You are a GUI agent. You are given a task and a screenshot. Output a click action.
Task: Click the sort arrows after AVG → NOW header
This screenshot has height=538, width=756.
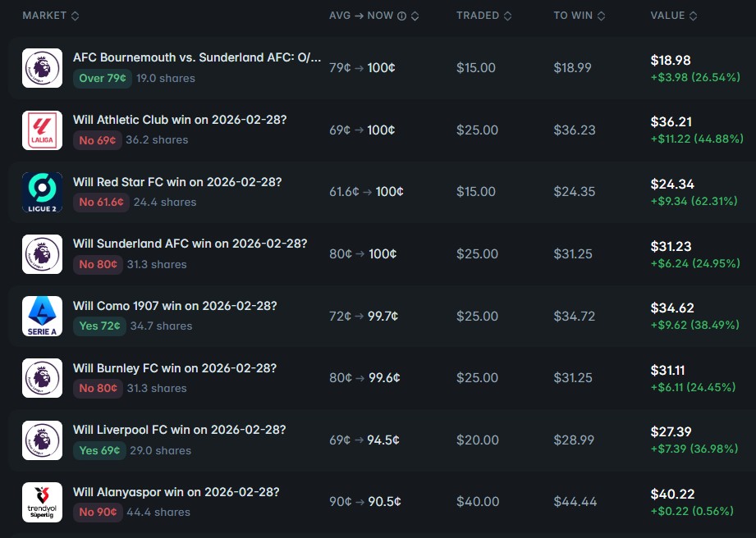(x=415, y=16)
